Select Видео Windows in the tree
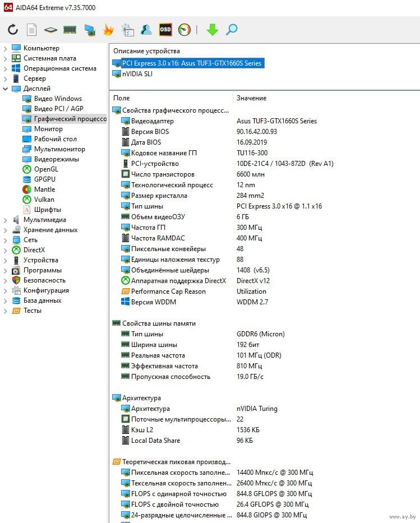Viewport: 420px width, 523px height. click(58, 99)
